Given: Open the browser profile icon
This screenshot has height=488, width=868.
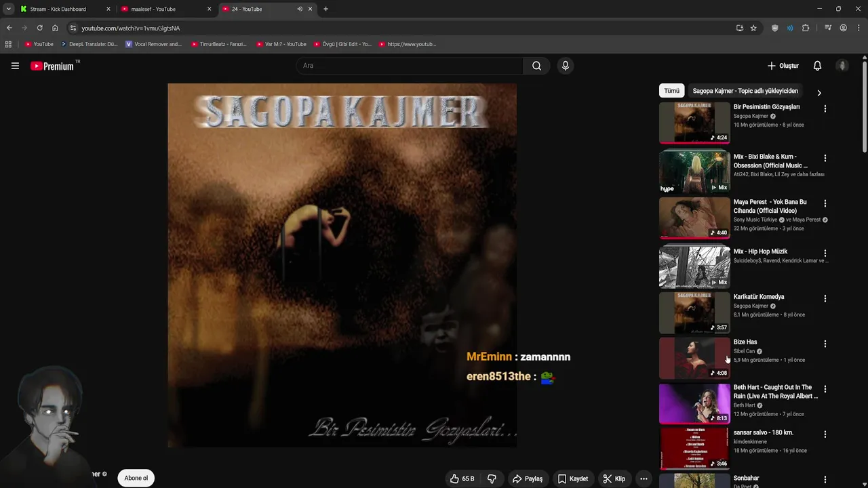Looking at the screenshot, I should pos(843,28).
